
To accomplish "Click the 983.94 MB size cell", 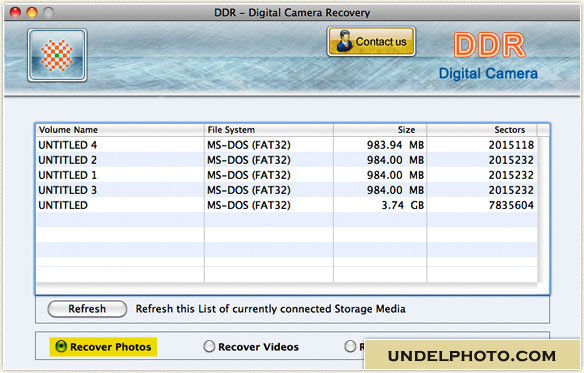I will click(395, 145).
